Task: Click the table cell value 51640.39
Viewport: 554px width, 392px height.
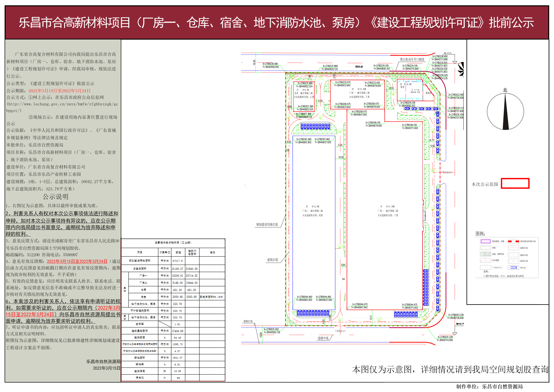Action: click(192, 269)
